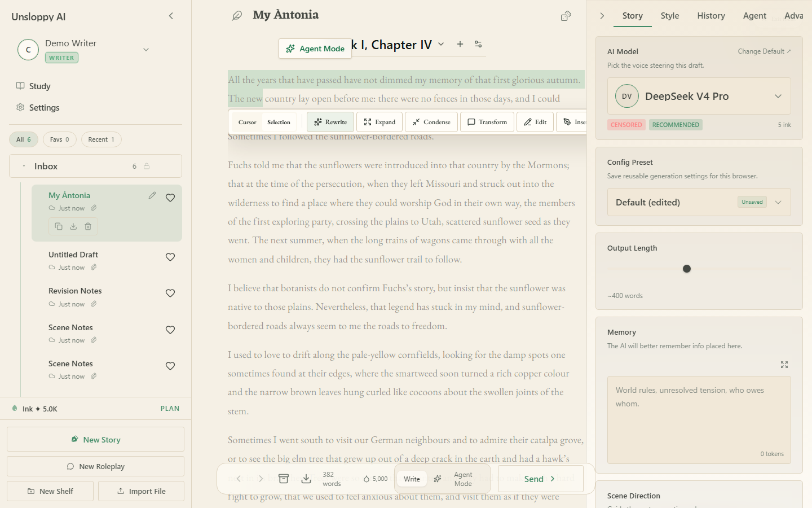Viewport: 812px width, 508px height.
Task: Click the attachment icon under My Ántonia
Action: (94, 208)
